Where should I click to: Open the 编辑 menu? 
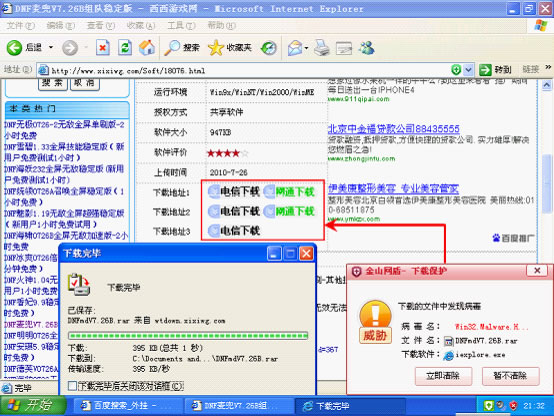(x=60, y=26)
